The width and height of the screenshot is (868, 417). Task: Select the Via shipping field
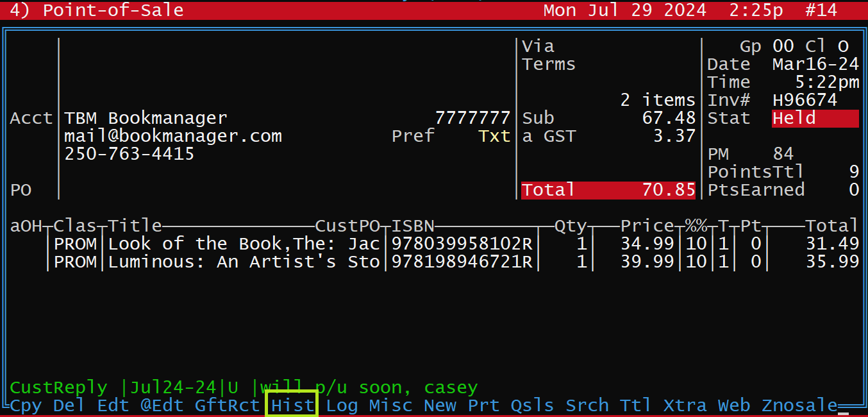[x=538, y=46]
